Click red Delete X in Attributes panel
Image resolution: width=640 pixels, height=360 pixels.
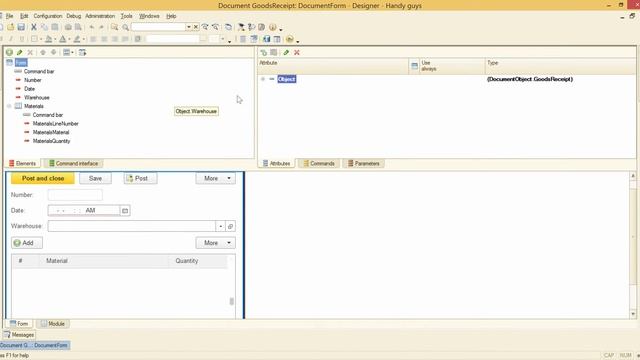[297, 52]
